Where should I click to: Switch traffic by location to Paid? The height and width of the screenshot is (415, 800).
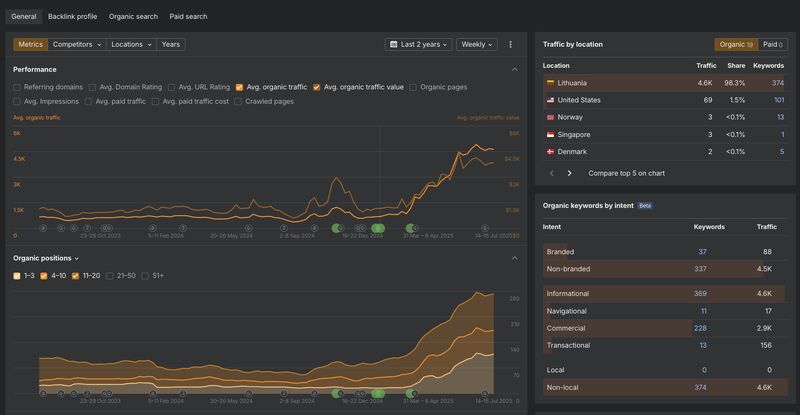tap(772, 44)
